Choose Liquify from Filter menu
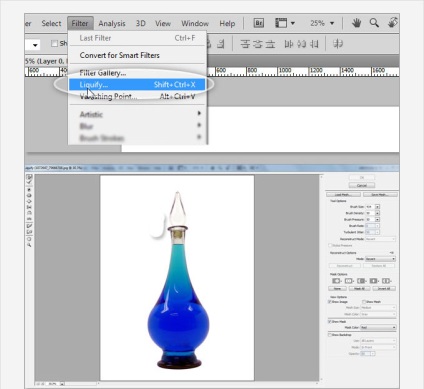This screenshot has height=389, width=424. pos(137,85)
